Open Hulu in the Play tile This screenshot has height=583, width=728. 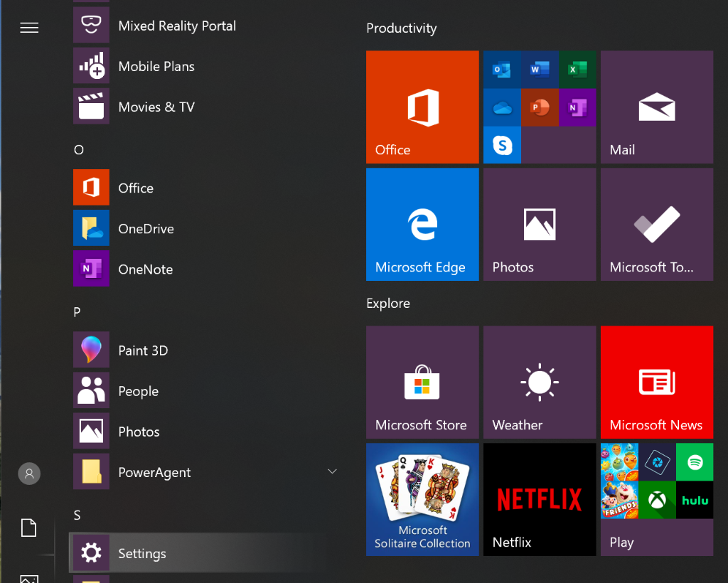tap(695, 500)
